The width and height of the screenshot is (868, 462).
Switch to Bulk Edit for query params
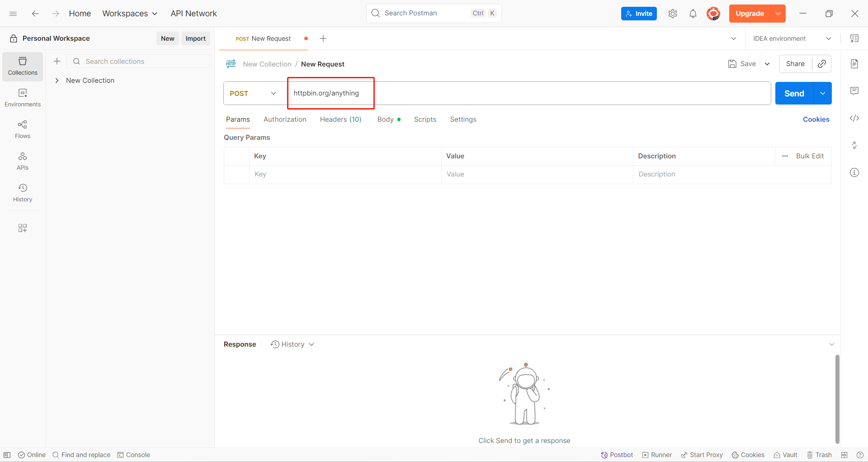(x=811, y=156)
